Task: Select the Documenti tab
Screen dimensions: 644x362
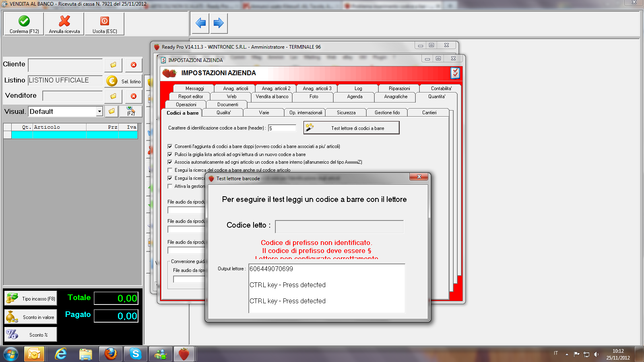Action: [x=228, y=105]
